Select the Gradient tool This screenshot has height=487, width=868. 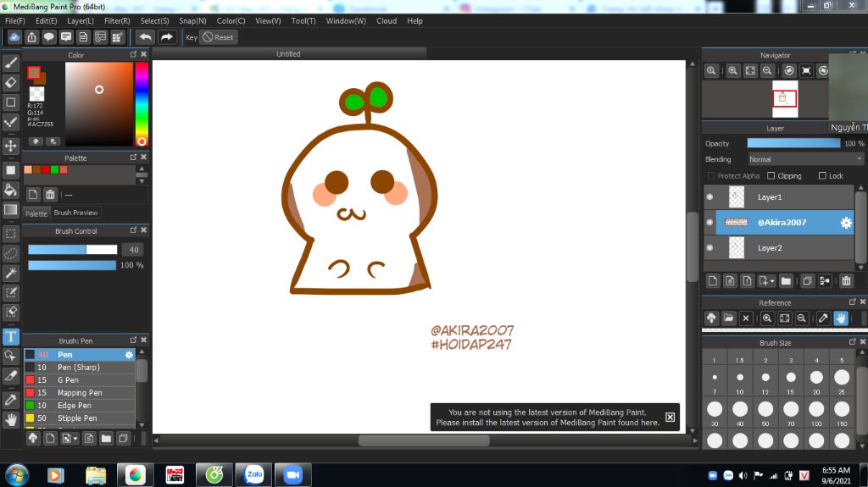(x=10, y=209)
